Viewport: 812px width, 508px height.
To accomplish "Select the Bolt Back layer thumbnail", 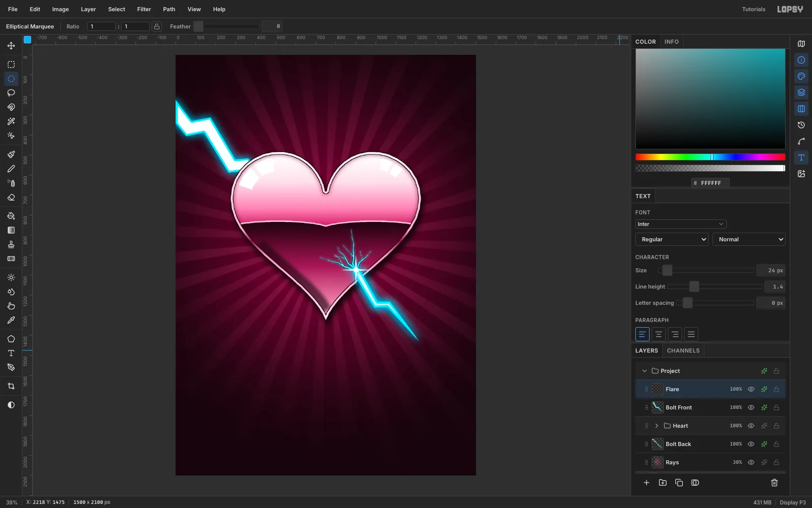I will [x=658, y=444].
